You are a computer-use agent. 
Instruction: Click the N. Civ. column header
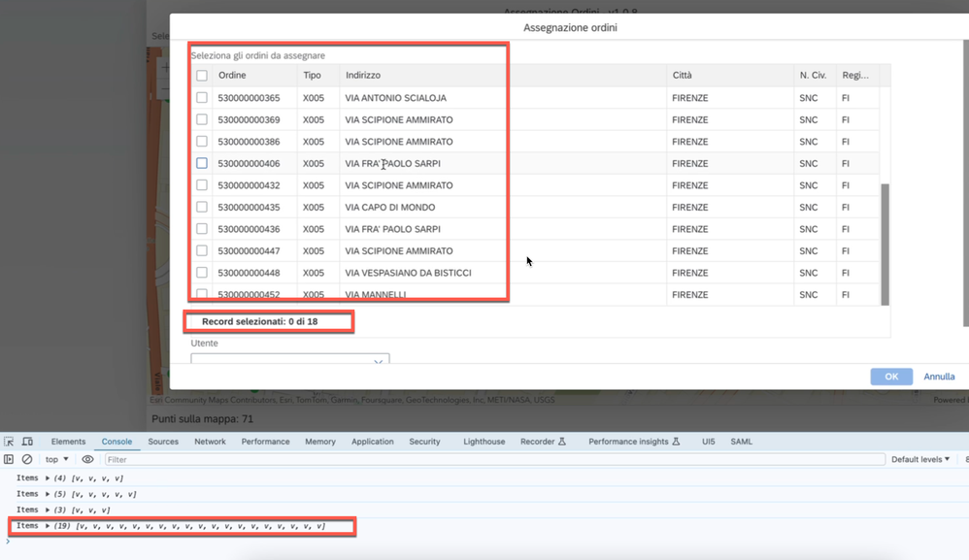coord(815,76)
